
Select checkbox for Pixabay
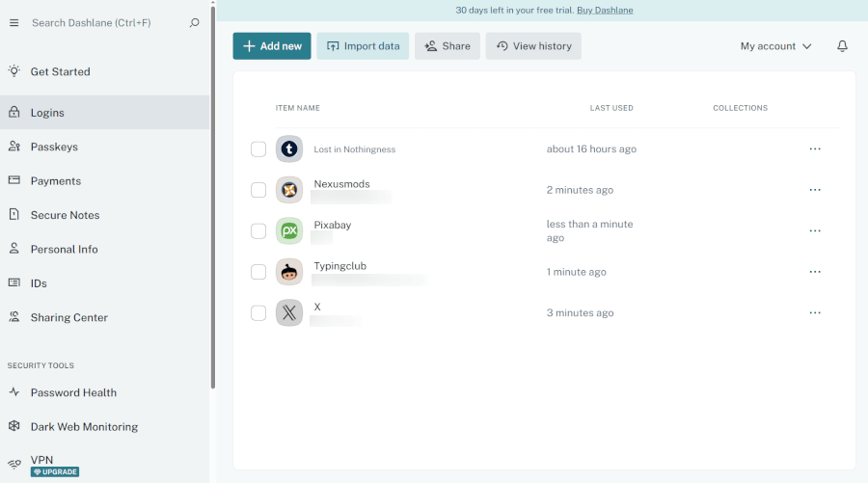pos(258,230)
